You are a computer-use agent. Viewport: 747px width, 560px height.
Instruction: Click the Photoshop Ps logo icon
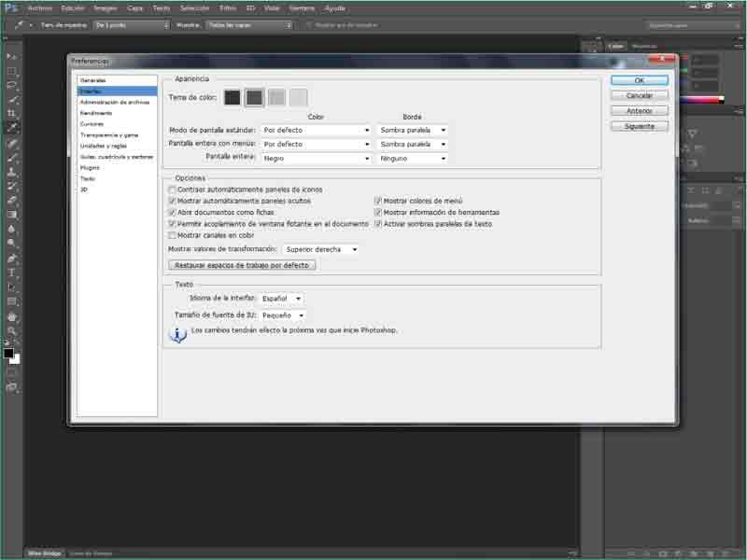[10, 7]
